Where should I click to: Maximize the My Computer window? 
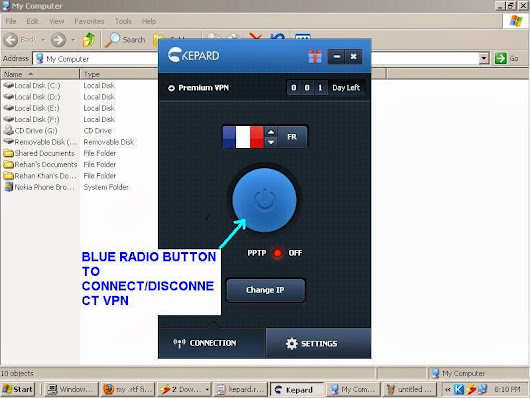tap(511, 6)
